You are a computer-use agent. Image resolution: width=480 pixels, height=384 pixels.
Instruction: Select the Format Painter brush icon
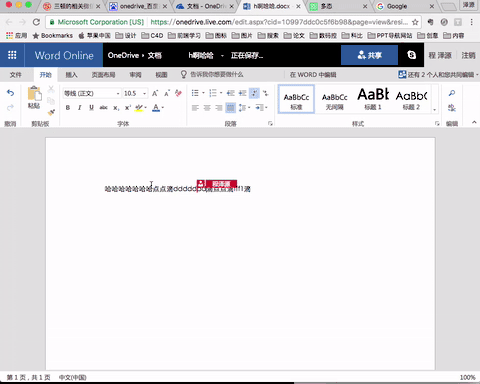click(51, 113)
